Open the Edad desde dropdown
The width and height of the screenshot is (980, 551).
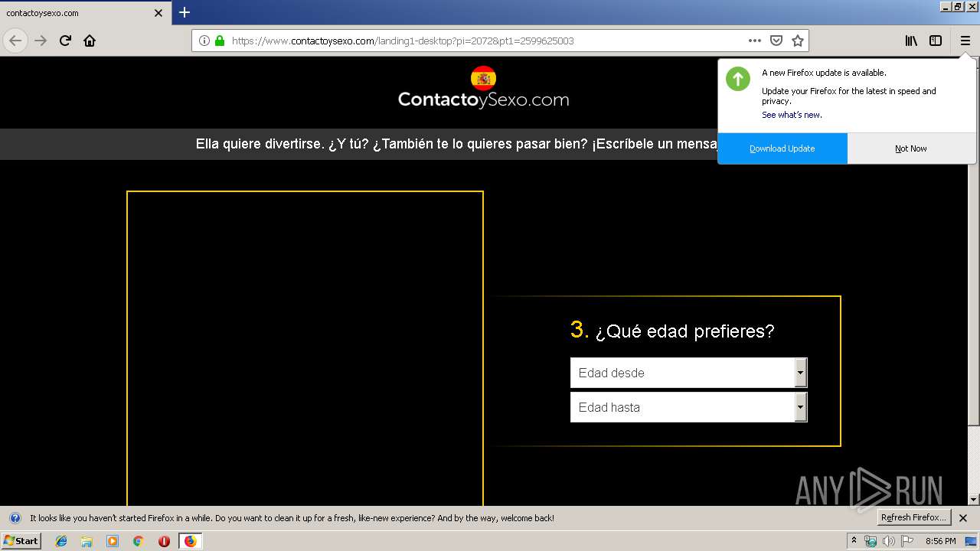(688, 373)
